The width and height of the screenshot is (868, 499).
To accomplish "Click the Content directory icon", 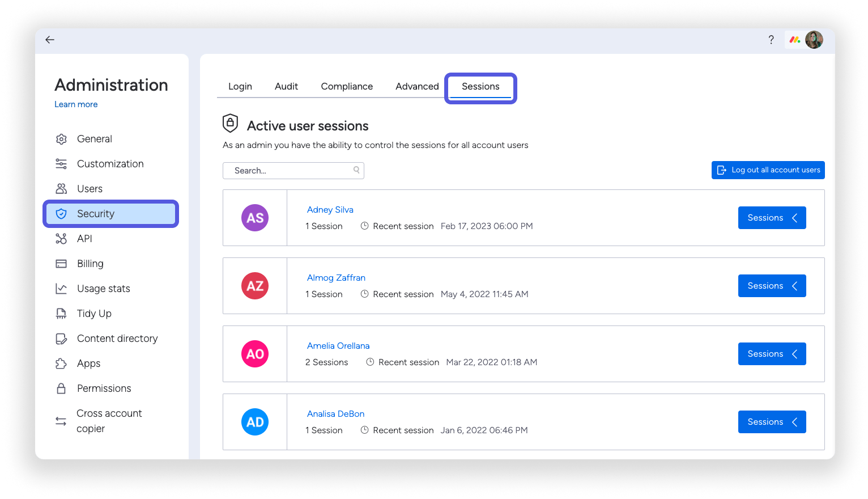I will pos(62,338).
